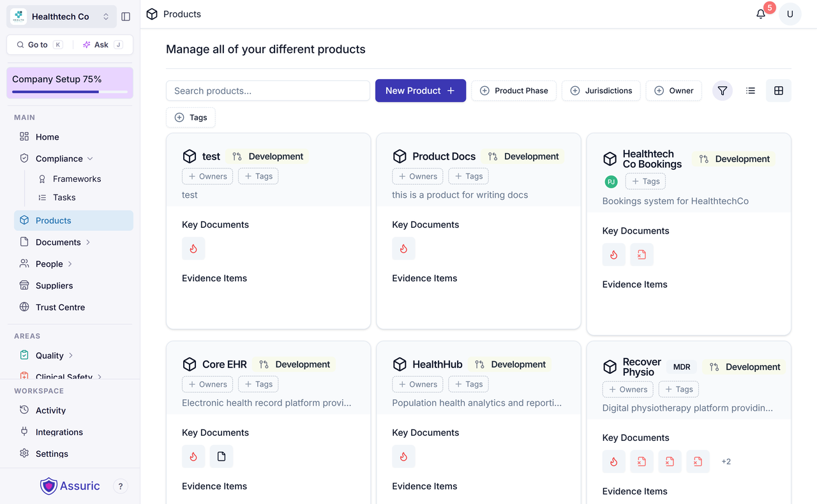The image size is (817, 504).
Task: Open flame document icon on Core EHR card
Action: (x=193, y=457)
